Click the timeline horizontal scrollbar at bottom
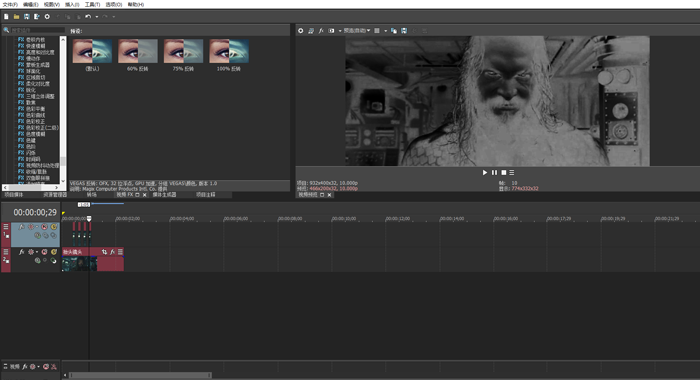This screenshot has width=700, height=380. (140, 375)
